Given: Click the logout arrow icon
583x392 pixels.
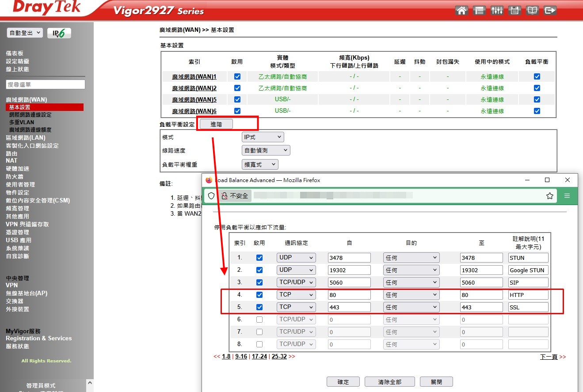Looking at the screenshot, I should pos(550,11).
